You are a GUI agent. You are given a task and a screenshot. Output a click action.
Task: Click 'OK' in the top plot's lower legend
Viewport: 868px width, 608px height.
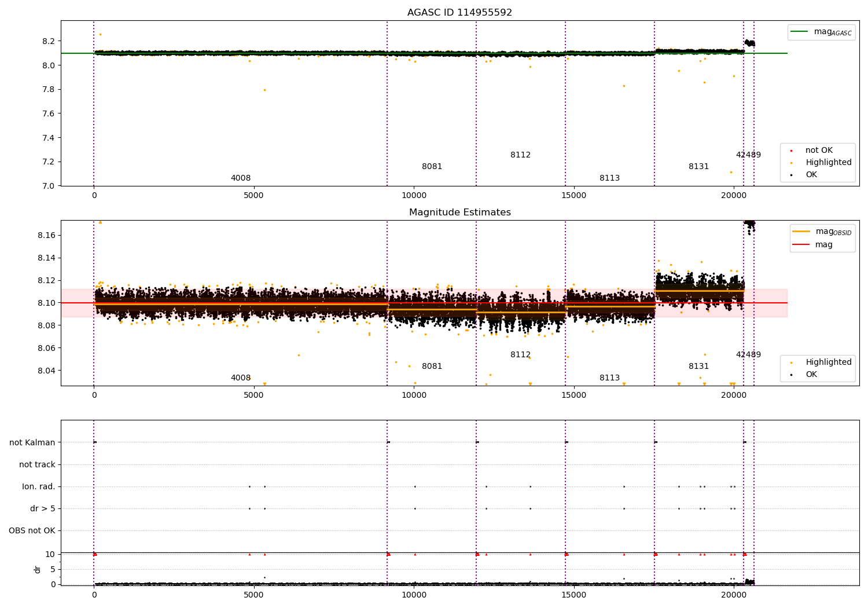coord(810,175)
